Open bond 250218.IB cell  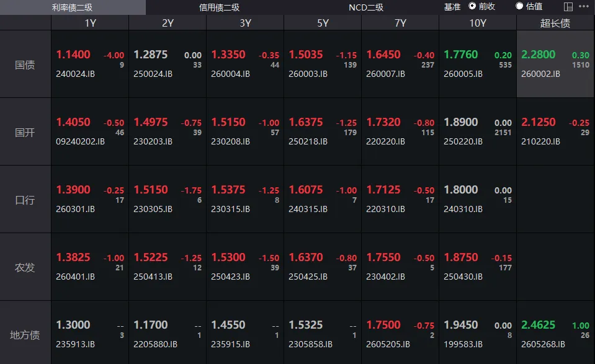tap(323, 131)
